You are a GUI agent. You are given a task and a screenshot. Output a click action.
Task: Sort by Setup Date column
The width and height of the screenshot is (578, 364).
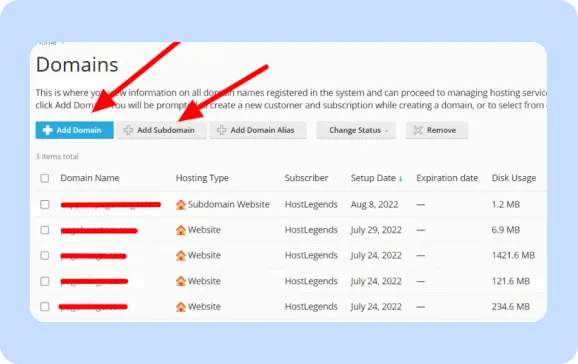point(373,178)
